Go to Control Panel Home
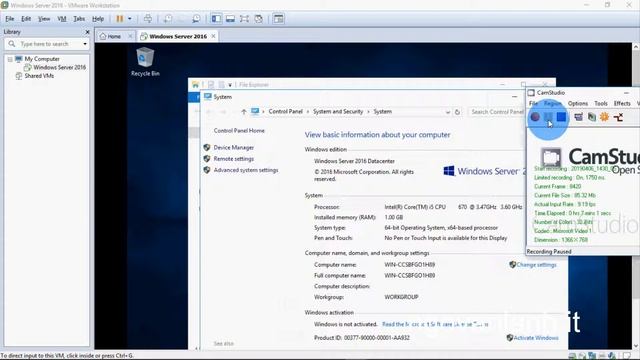This screenshot has height=360, width=640. [239, 131]
